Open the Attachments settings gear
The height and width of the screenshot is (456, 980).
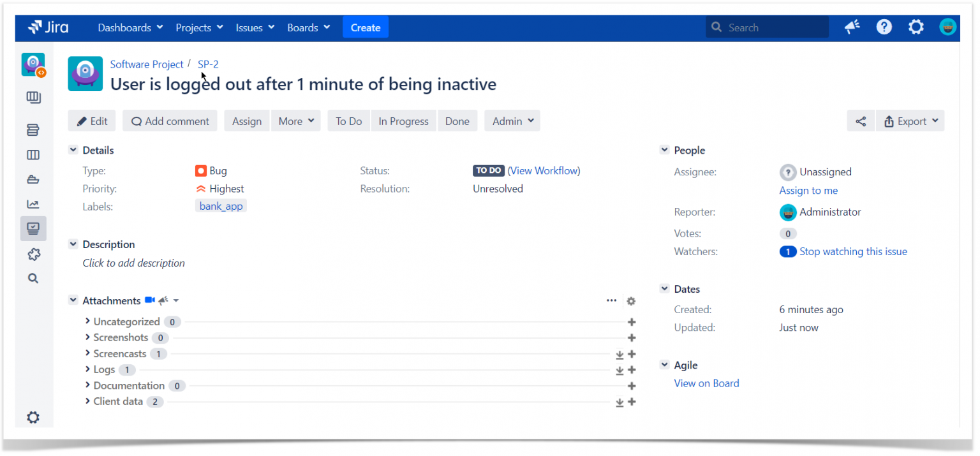click(631, 300)
